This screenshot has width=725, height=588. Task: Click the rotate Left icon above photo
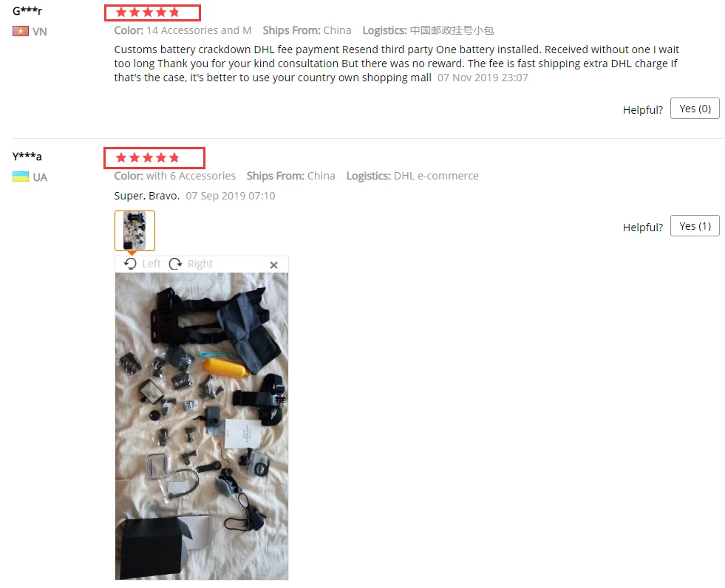(x=130, y=264)
